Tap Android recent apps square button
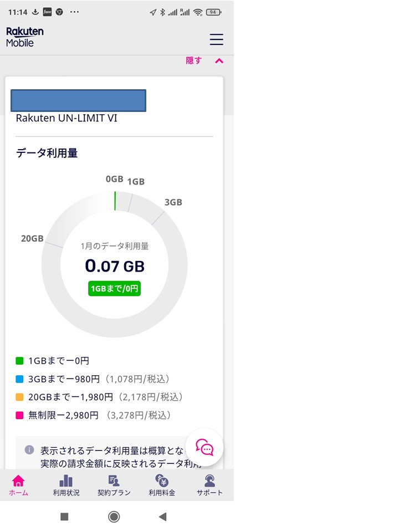The image size is (399, 532). click(64, 516)
